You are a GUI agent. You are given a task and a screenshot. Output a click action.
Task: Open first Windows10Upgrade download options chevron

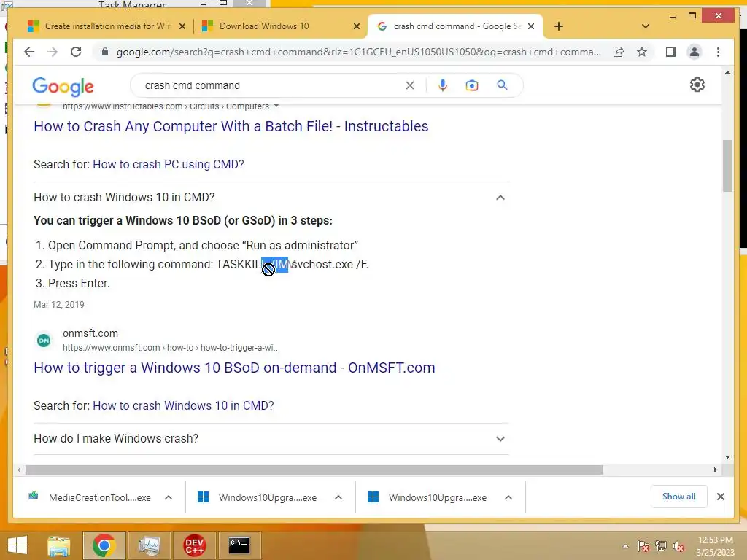coord(338,497)
